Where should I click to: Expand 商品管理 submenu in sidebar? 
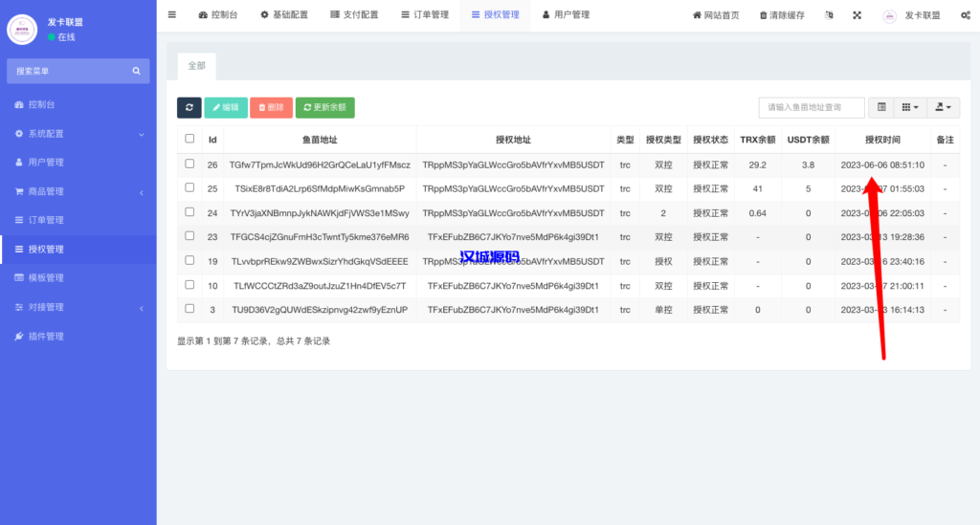(78, 191)
